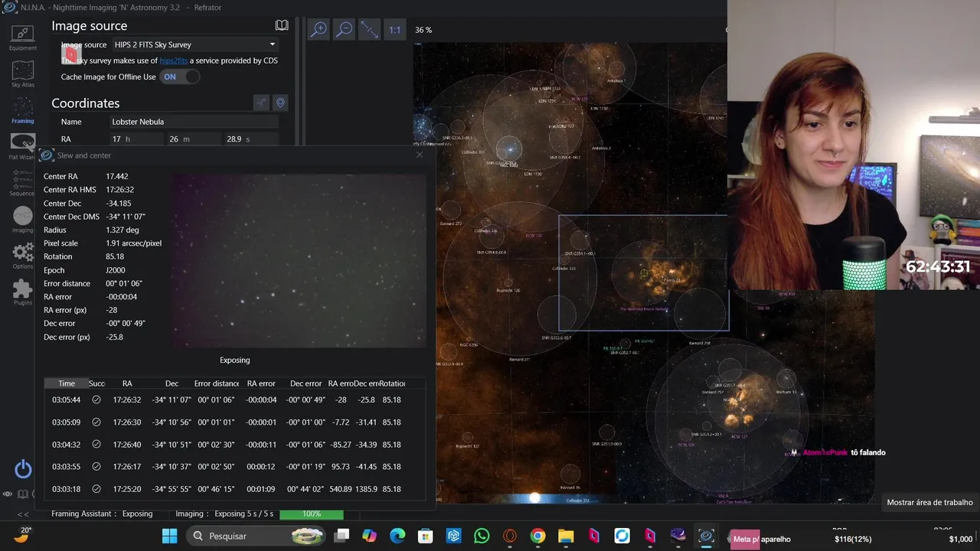Select the 03:03:18 row in results table

(234, 488)
